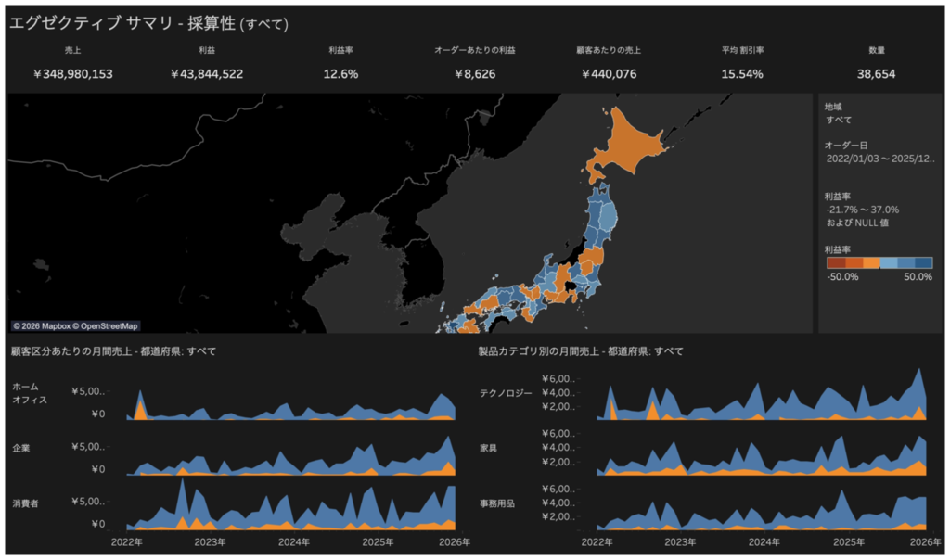Click the 2025年 label on the customer segment chart
This screenshot has height=560, width=950.
point(379,541)
